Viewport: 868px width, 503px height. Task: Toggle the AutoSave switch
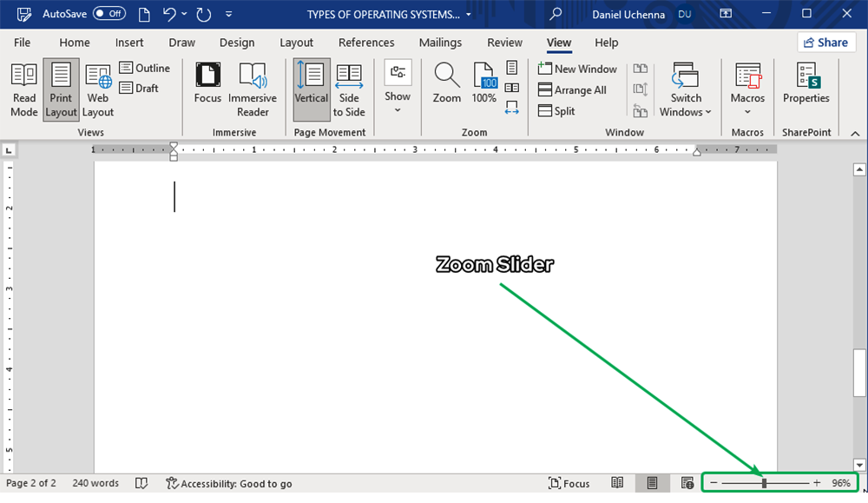click(109, 14)
